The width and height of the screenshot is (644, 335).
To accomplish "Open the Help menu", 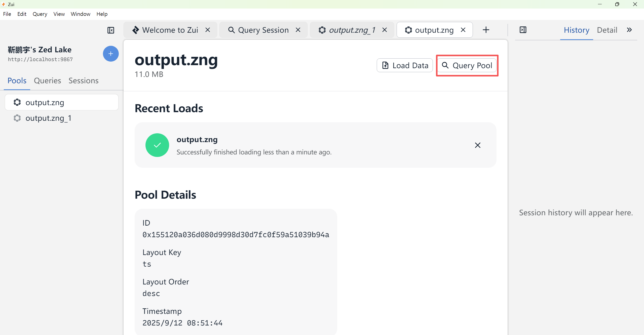I will point(102,14).
